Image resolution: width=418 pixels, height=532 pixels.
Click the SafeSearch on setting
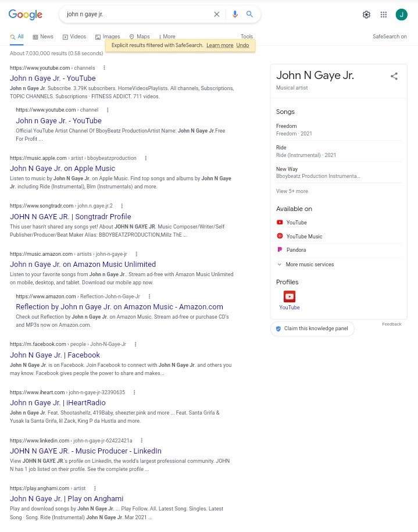[390, 37]
